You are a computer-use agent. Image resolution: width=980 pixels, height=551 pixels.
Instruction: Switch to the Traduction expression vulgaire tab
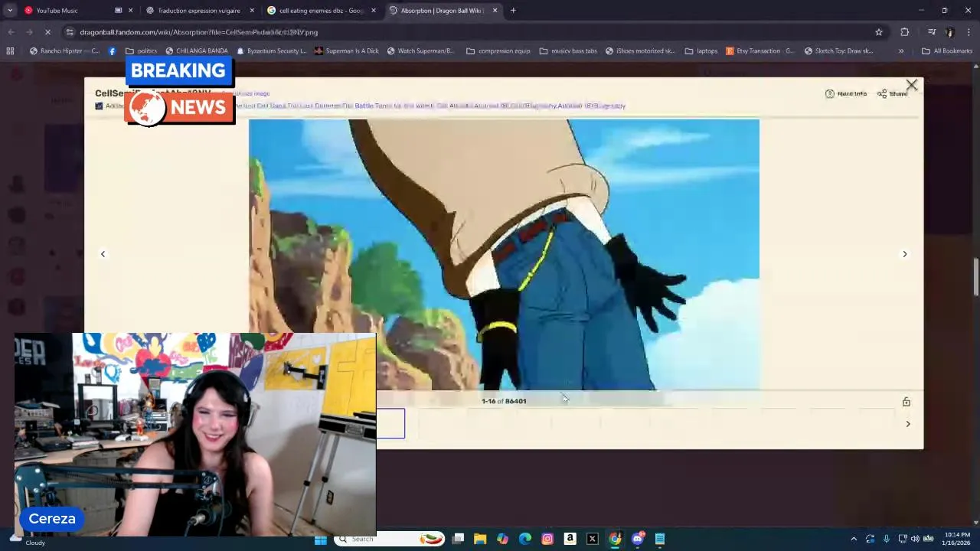(199, 11)
